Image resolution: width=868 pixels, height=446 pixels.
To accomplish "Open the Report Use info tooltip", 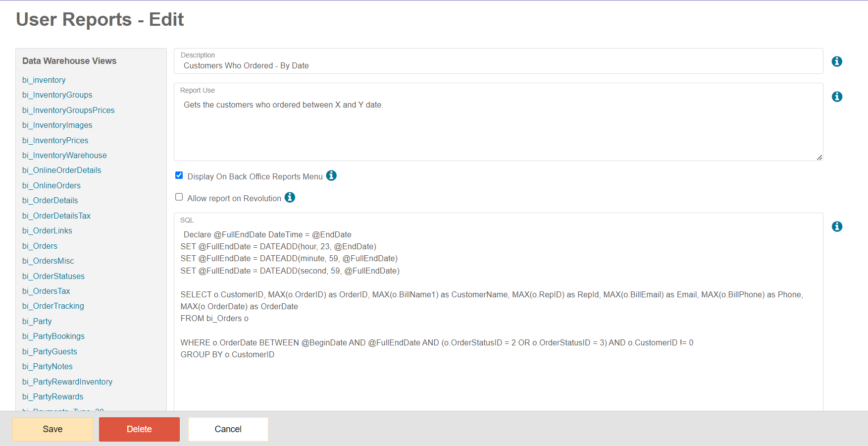I will [837, 97].
